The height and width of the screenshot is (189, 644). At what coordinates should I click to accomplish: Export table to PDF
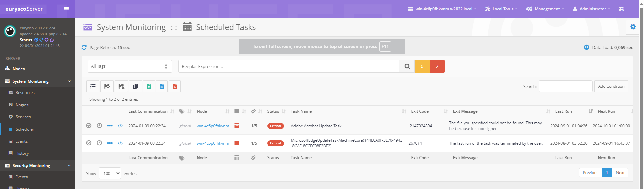click(175, 86)
